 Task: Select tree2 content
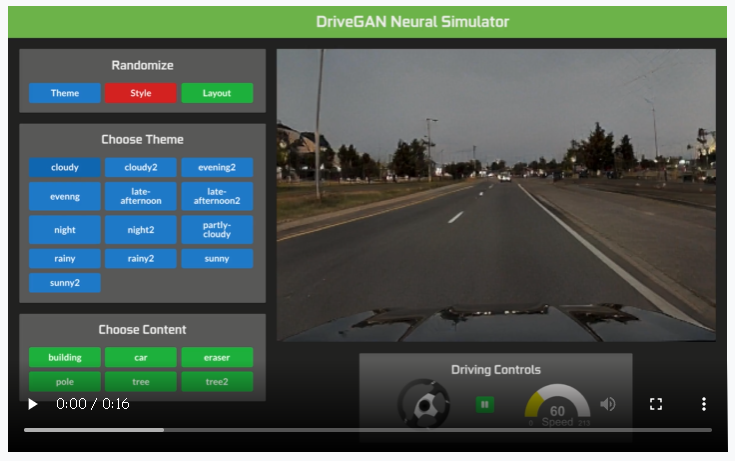(217, 382)
